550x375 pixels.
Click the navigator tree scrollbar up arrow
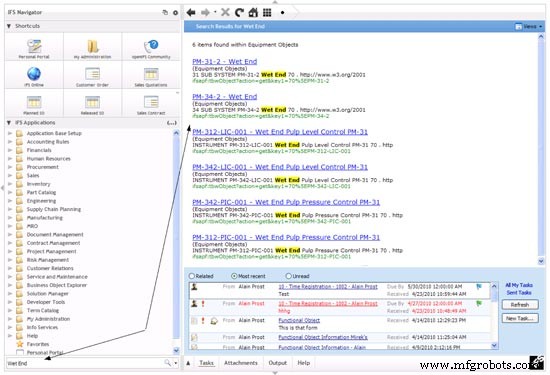pyautogui.click(x=176, y=133)
